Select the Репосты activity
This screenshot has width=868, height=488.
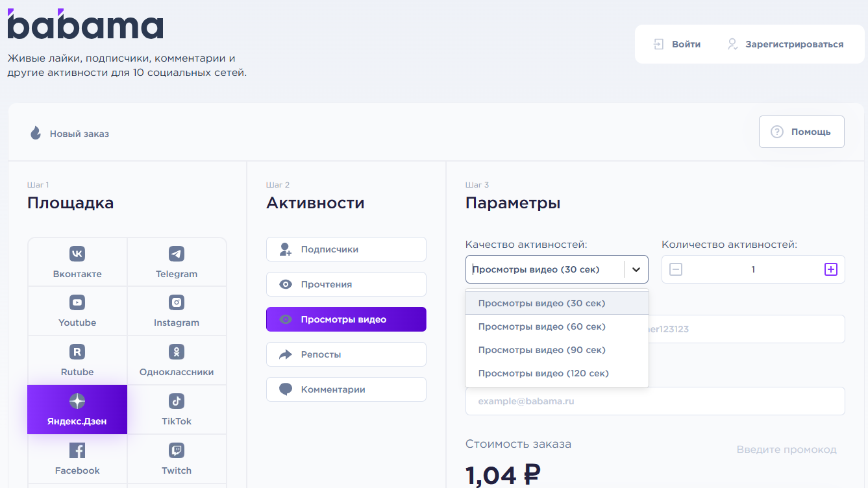pos(346,354)
